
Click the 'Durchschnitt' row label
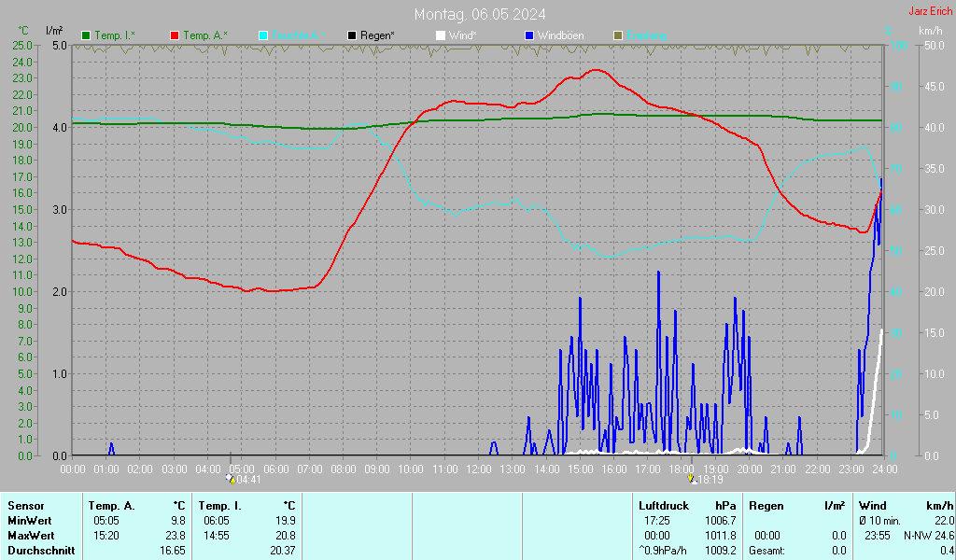(x=41, y=551)
